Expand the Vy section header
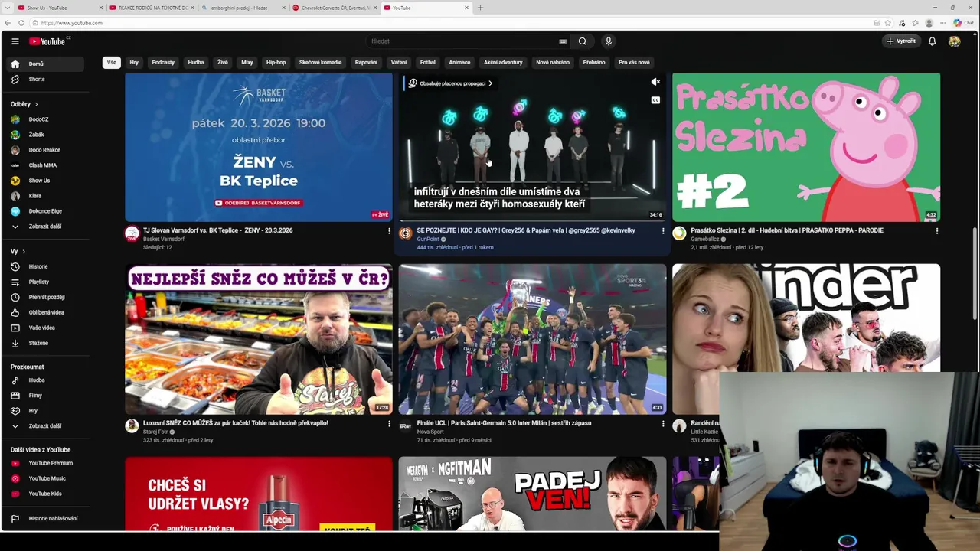The image size is (980, 551). pyautogui.click(x=18, y=251)
